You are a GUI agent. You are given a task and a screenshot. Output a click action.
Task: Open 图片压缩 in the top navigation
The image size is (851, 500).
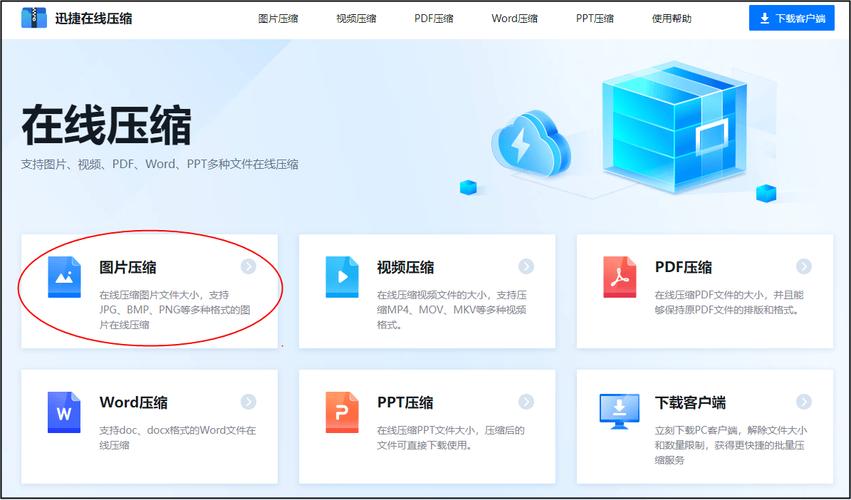tap(278, 18)
